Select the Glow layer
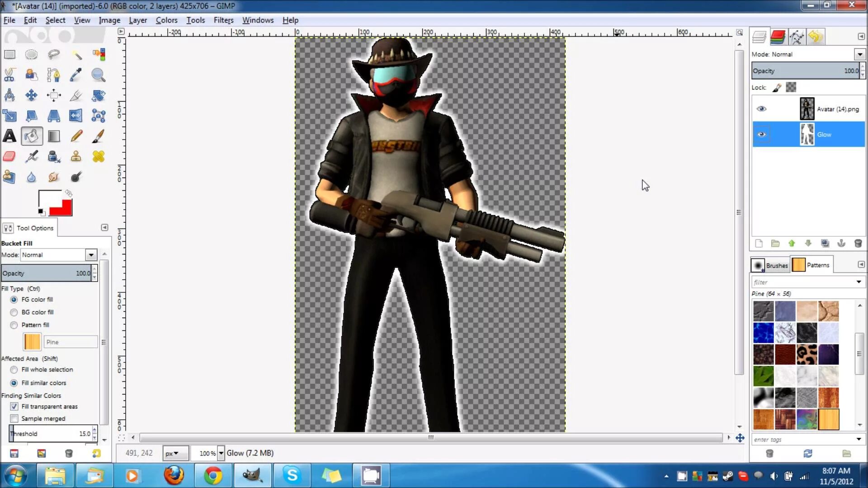Viewport: 868px width, 488px height. point(824,135)
